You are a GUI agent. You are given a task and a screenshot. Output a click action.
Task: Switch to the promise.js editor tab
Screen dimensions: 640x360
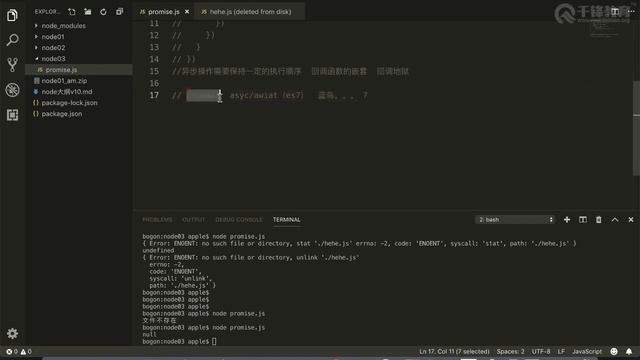tap(164, 12)
